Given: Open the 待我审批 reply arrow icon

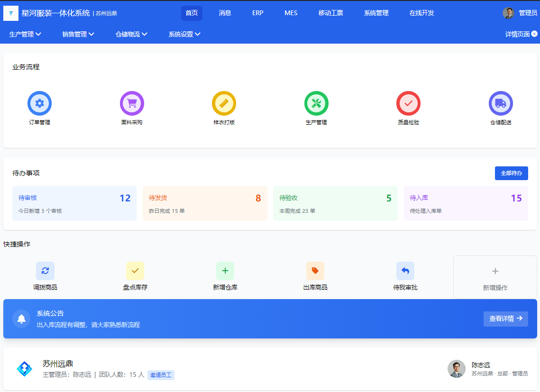Looking at the screenshot, I should [405, 271].
